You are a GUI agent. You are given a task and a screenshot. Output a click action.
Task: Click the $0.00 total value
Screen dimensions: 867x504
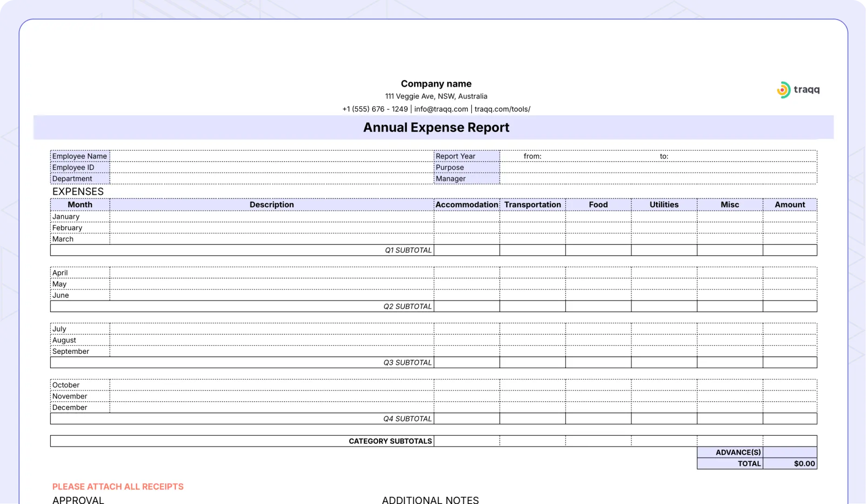pyautogui.click(x=804, y=464)
